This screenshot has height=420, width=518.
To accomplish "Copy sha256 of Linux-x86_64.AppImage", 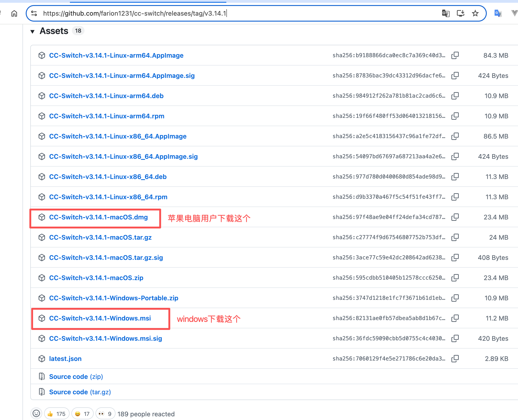I will (455, 136).
